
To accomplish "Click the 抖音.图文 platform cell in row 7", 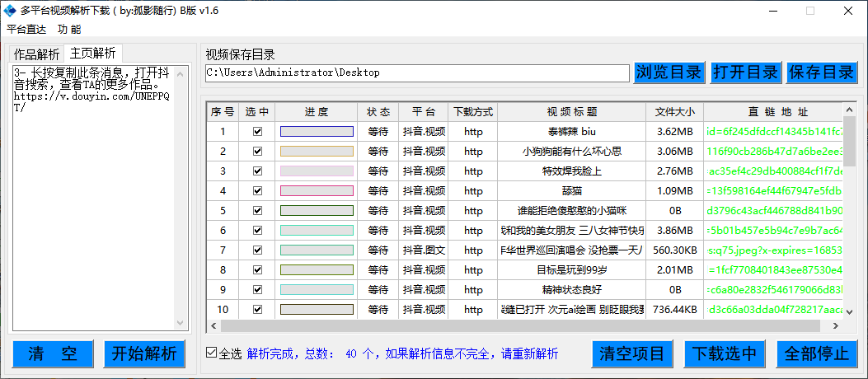I will [424, 250].
